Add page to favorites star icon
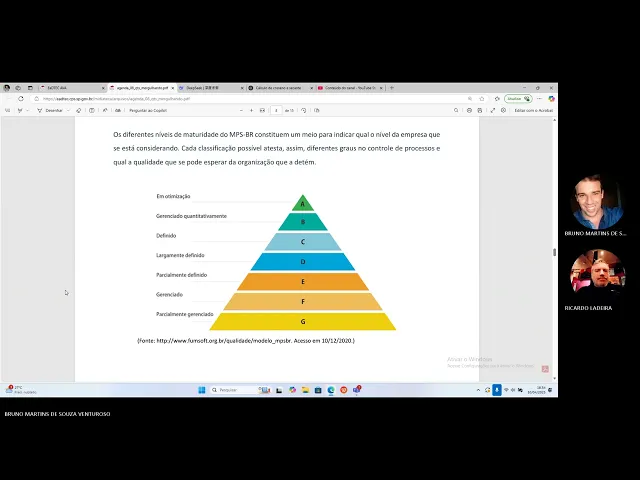 pyautogui.click(x=482, y=99)
